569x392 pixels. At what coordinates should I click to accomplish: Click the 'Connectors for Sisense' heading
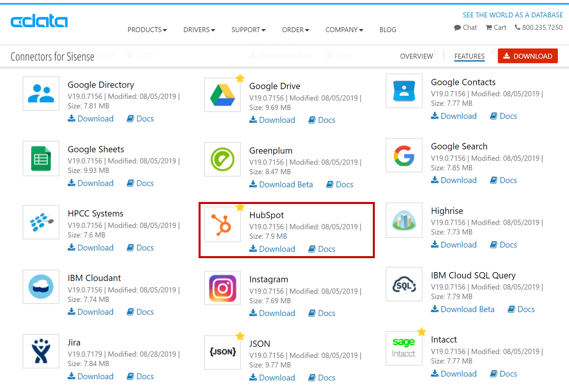pyautogui.click(x=52, y=57)
